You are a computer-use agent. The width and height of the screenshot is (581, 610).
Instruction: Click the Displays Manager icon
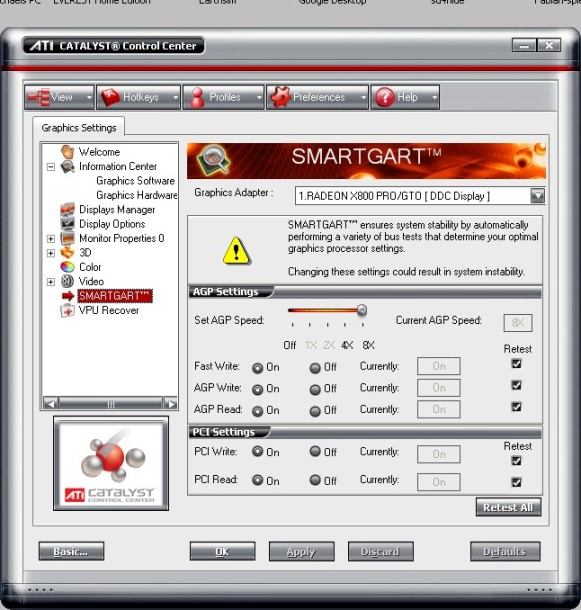[67, 209]
